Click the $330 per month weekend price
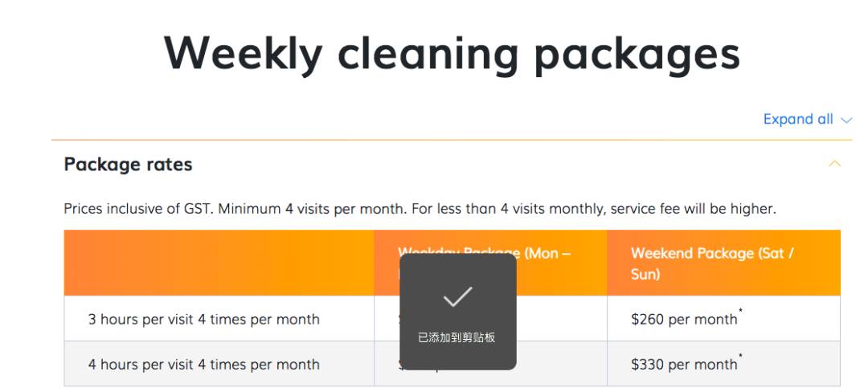Screen dimensions: 868x392 [683, 364]
